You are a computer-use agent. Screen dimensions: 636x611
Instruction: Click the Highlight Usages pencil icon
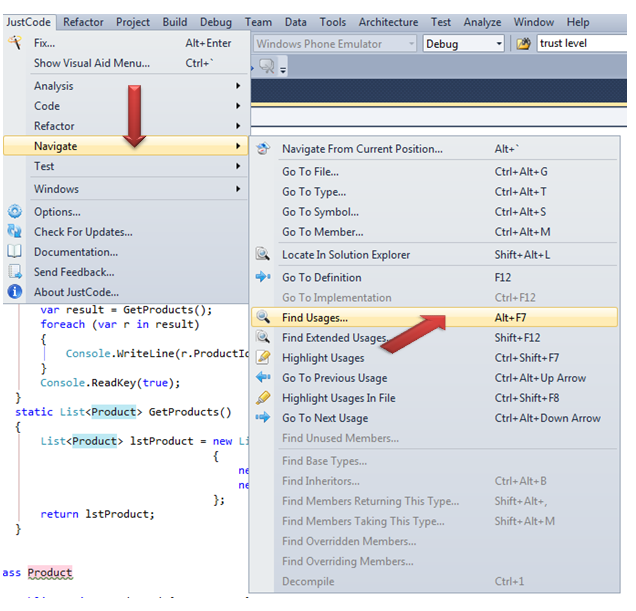pyautogui.click(x=263, y=358)
